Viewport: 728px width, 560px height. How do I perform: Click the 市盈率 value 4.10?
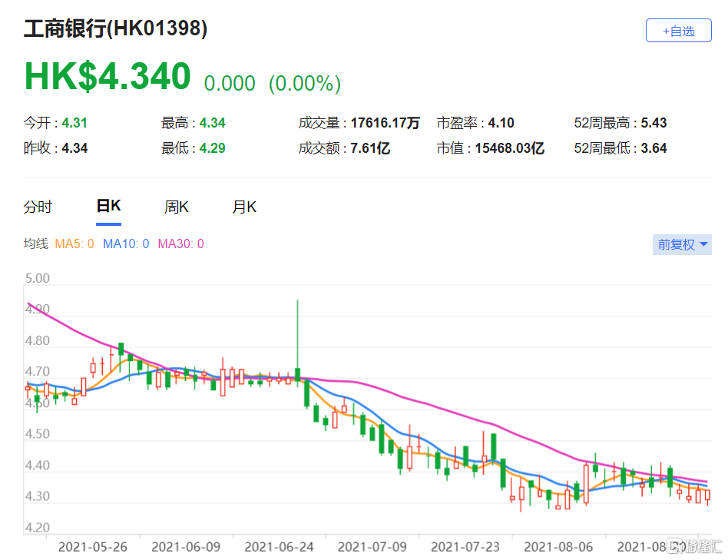501,123
